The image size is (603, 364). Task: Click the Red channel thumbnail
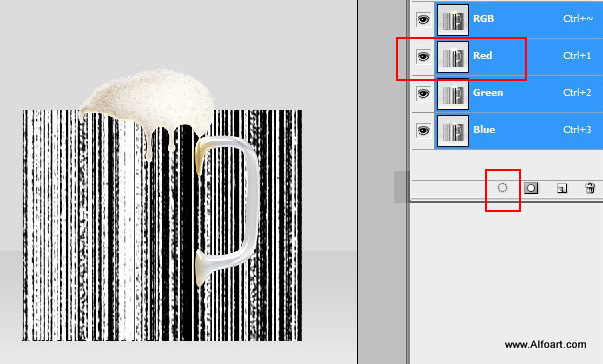click(x=453, y=57)
